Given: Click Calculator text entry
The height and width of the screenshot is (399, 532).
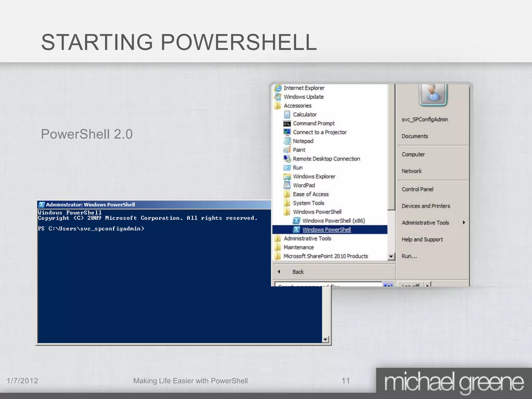Looking at the screenshot, I should click(x=305, y=115).
